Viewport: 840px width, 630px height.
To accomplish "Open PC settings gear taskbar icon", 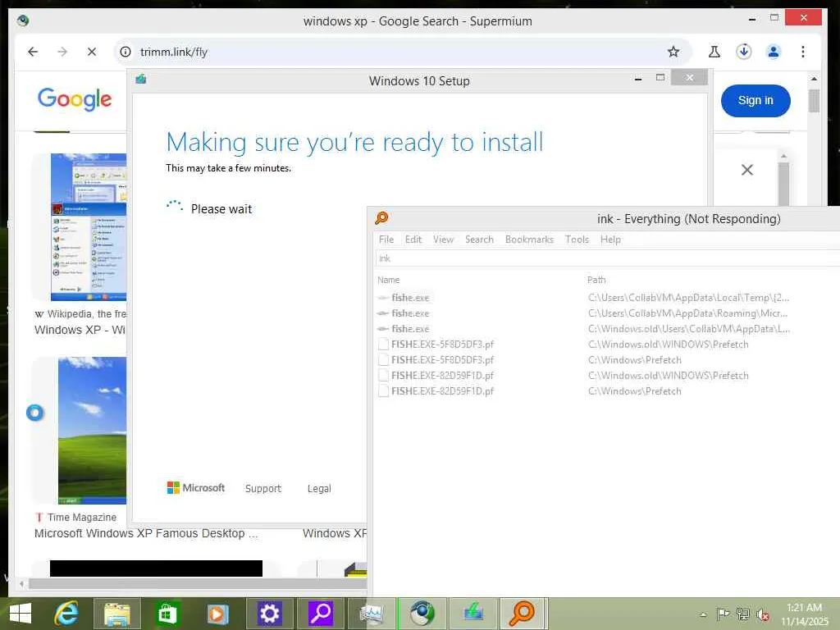I will tap(269, 614).
